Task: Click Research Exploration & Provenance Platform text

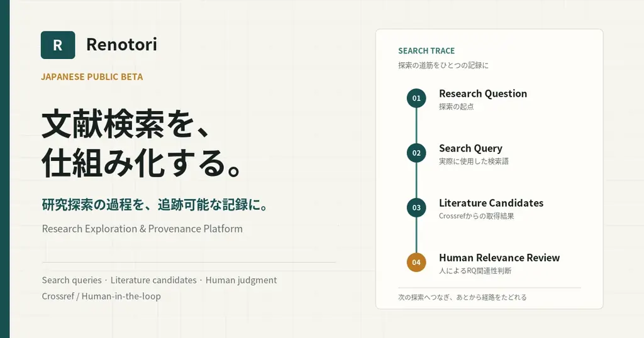Action: (142, 229)
